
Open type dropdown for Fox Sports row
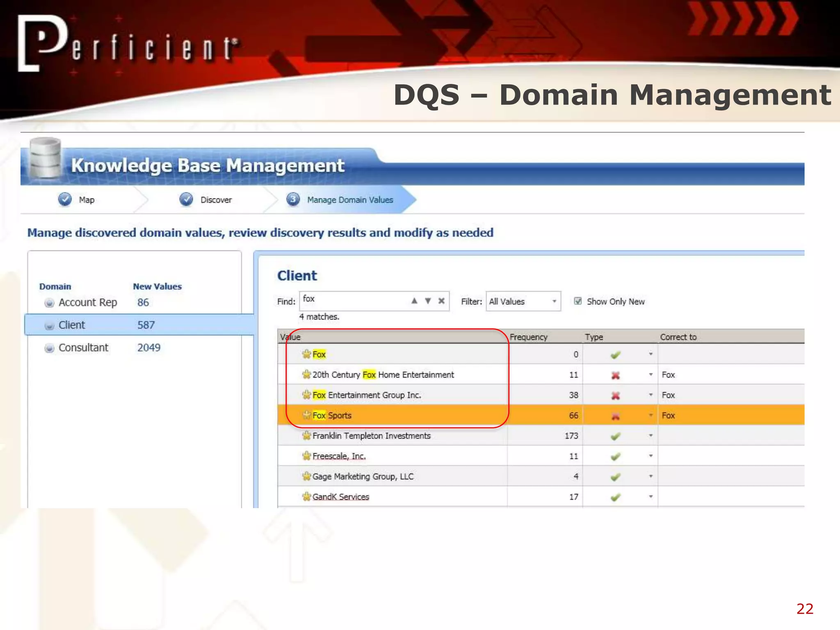point(651,415)
